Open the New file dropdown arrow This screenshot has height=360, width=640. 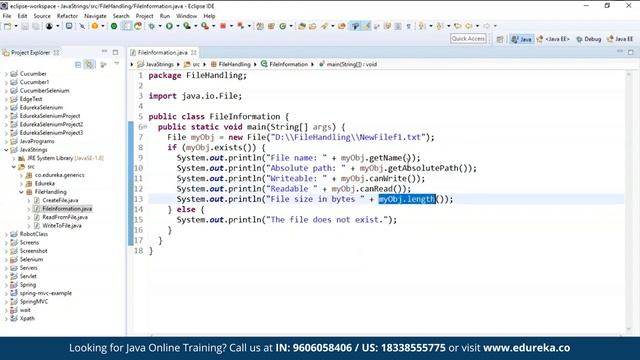16,26
